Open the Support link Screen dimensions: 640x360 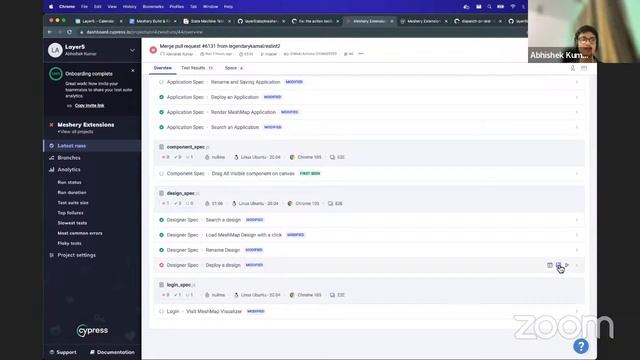click(x=63, y=352)
